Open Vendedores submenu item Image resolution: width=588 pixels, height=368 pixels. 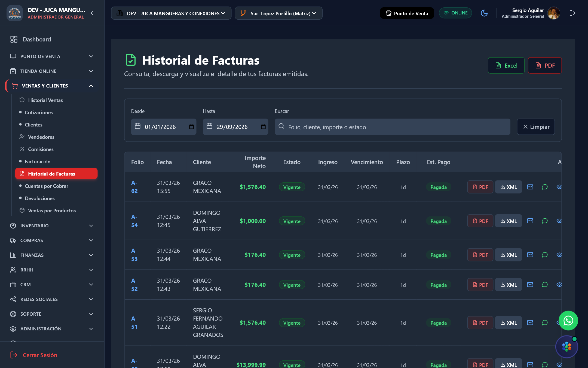tap(56, 137)
